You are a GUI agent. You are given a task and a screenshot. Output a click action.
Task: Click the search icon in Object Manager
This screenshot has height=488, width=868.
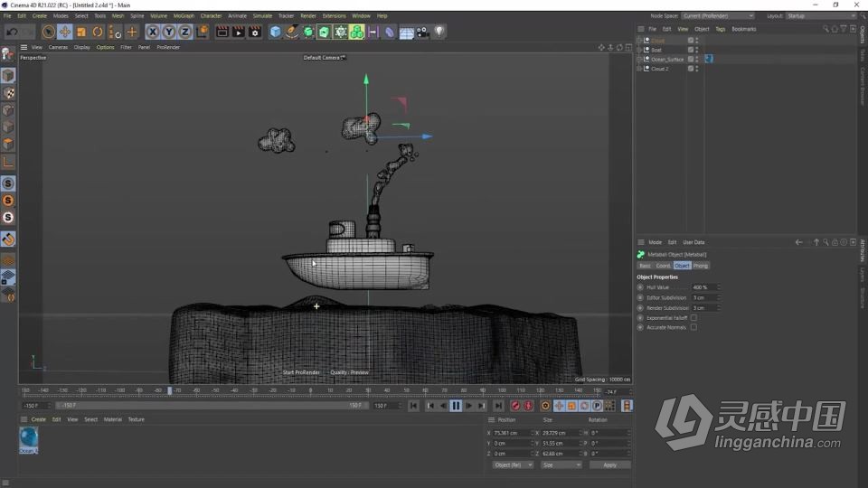point(826,29)
